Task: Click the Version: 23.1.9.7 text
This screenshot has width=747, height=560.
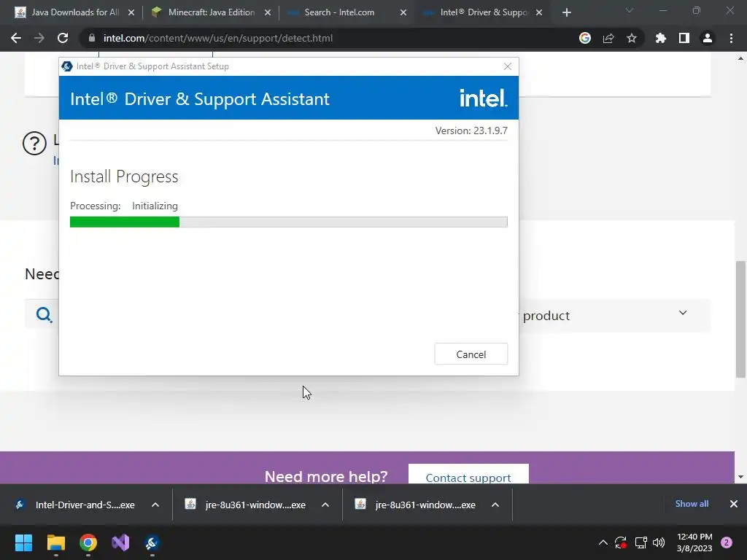Action: [x=471, y=131]
